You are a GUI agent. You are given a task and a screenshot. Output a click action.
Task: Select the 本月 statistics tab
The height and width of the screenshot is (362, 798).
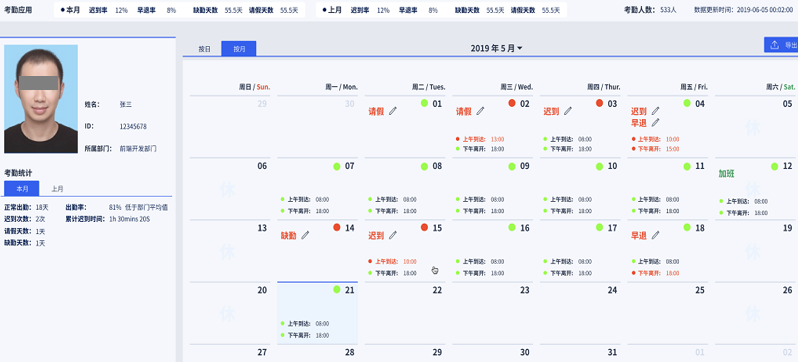22,189
